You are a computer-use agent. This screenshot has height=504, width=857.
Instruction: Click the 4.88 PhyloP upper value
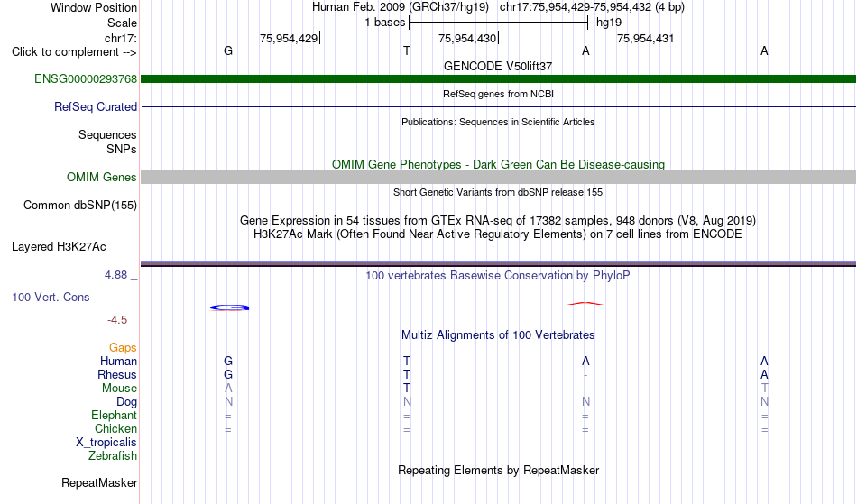coord(115,275)
